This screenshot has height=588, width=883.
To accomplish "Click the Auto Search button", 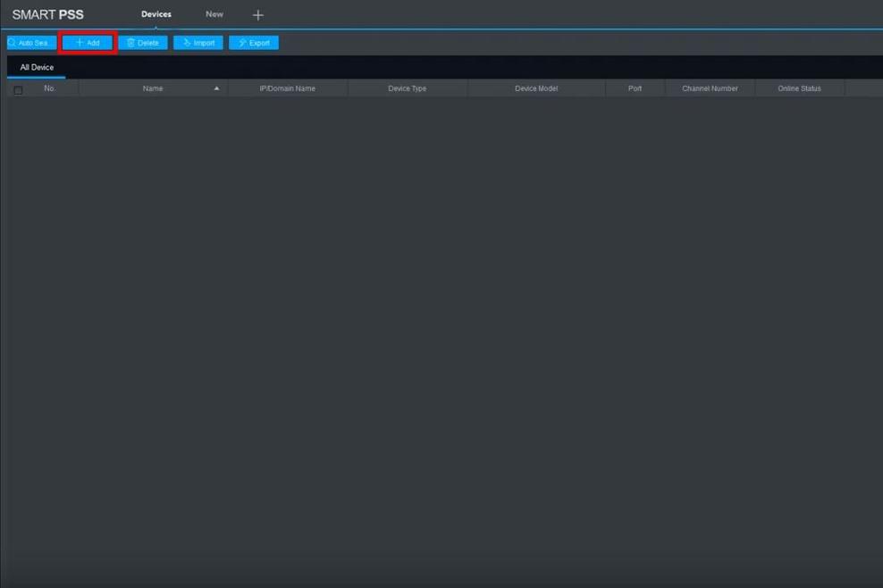I will pyautogui.click(x=31, y=43).
